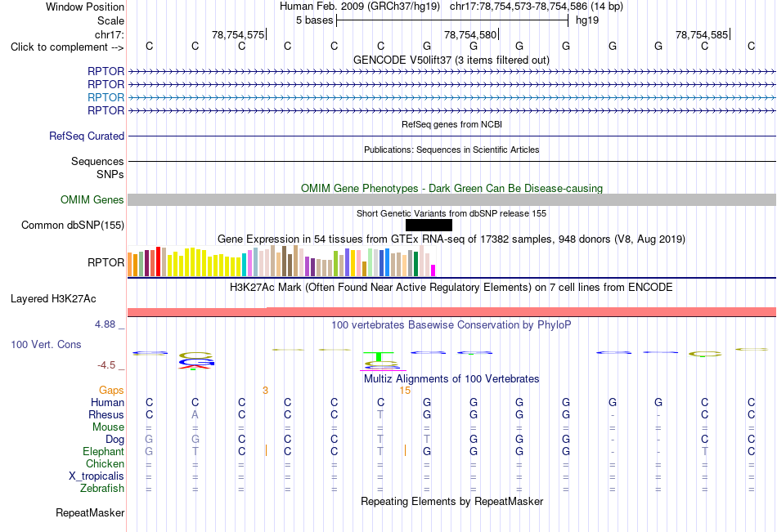Click Repeating Elements by RepeatMasker title
The height and width of the screenshot is (532, 777).
click(x=452, y=501)
